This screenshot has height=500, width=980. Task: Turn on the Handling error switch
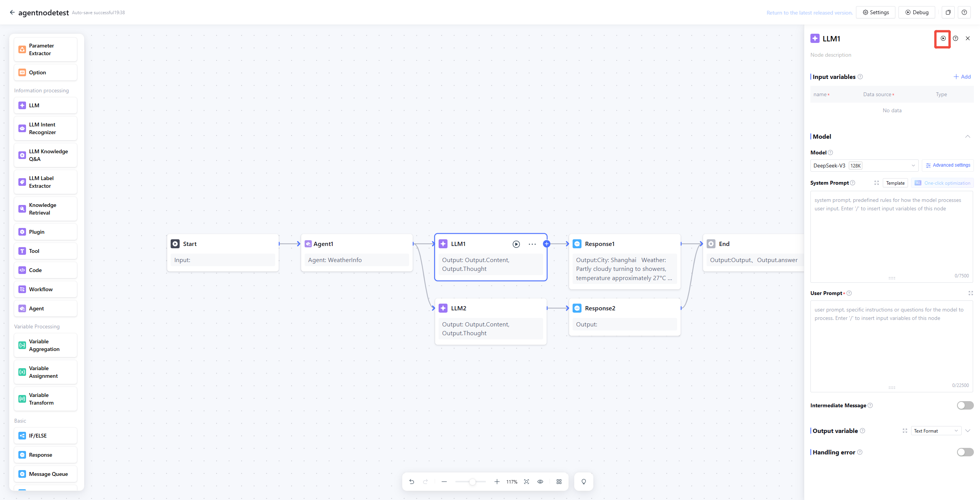[965, 452]
